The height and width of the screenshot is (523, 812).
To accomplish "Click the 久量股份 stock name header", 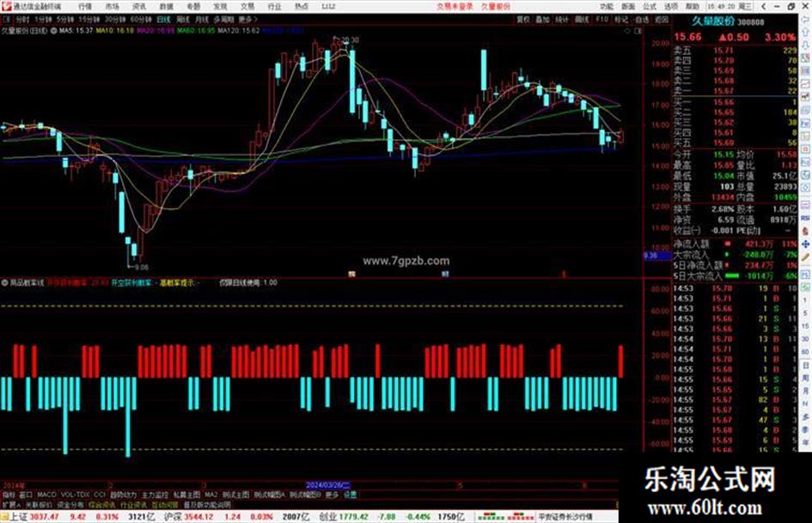I will click(x=713, y=21).
